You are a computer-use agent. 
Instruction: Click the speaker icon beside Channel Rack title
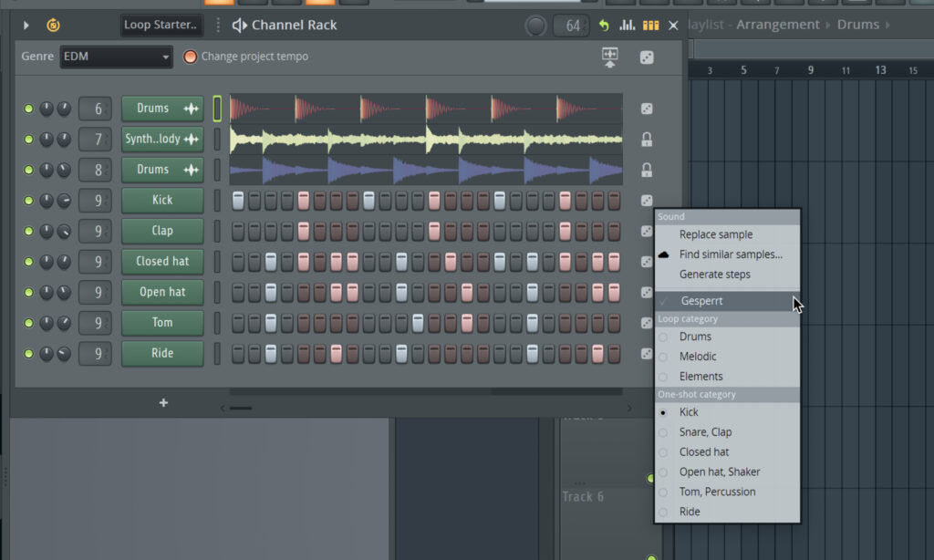click(x=239, y=25)
